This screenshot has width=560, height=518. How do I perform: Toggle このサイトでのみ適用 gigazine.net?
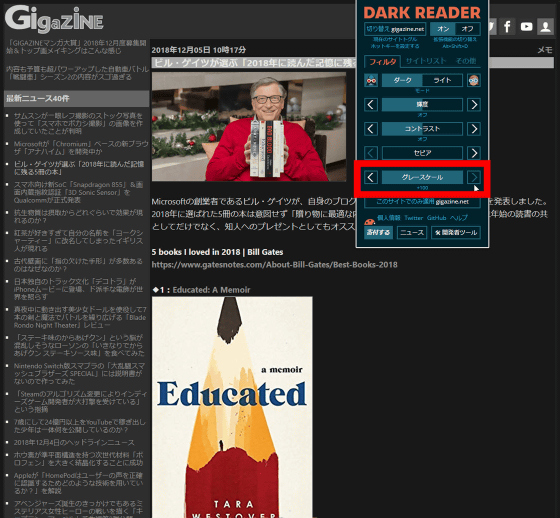click(x=422, y=202)
